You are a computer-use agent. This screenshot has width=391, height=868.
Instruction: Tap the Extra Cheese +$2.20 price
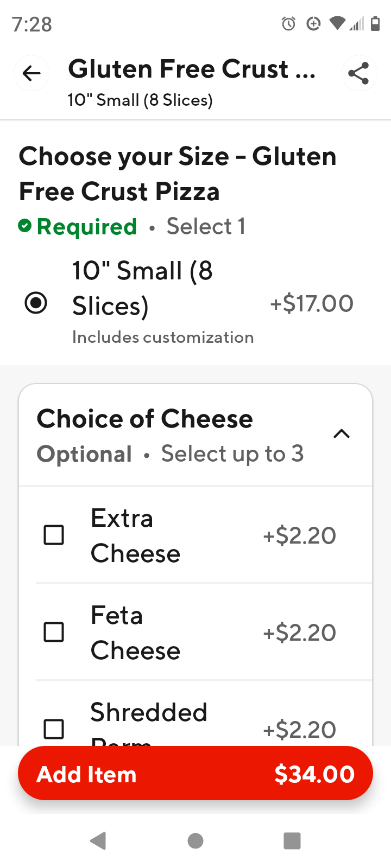(300, 536)
